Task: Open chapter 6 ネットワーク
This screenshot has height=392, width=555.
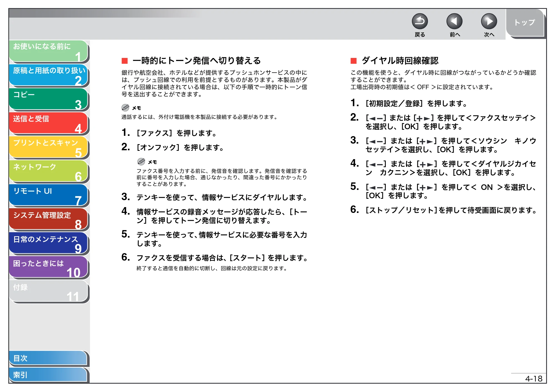Action: pos(48,171)
